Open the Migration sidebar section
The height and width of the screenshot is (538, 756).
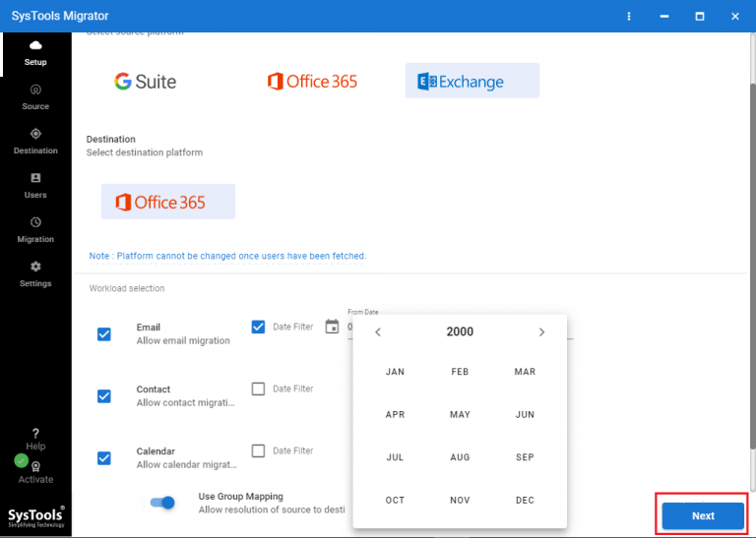(x=35, y=231)
